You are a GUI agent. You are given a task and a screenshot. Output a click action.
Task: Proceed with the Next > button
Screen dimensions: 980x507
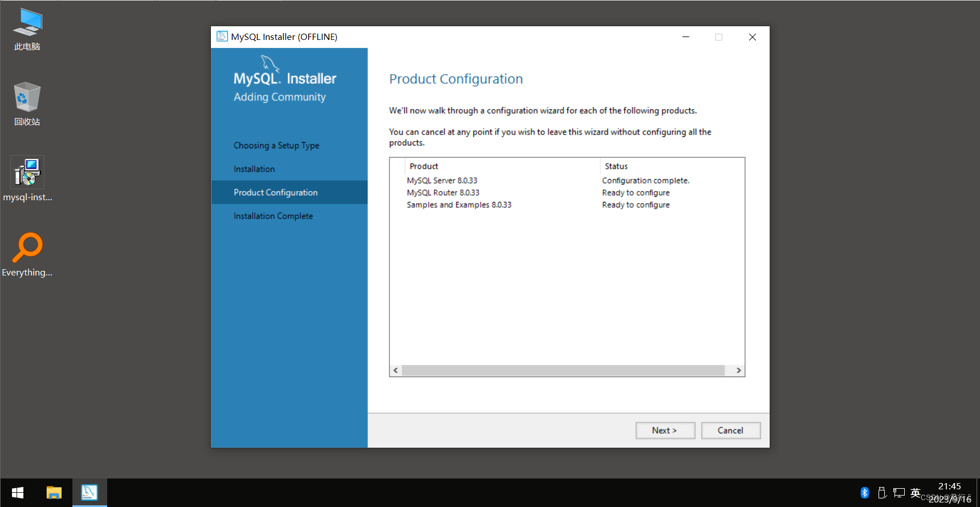(x=665, y=431)
